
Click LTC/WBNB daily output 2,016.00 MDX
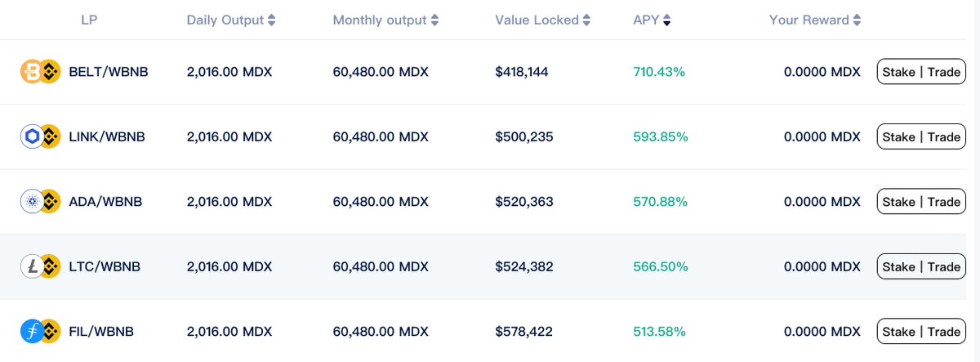(229, 266)
